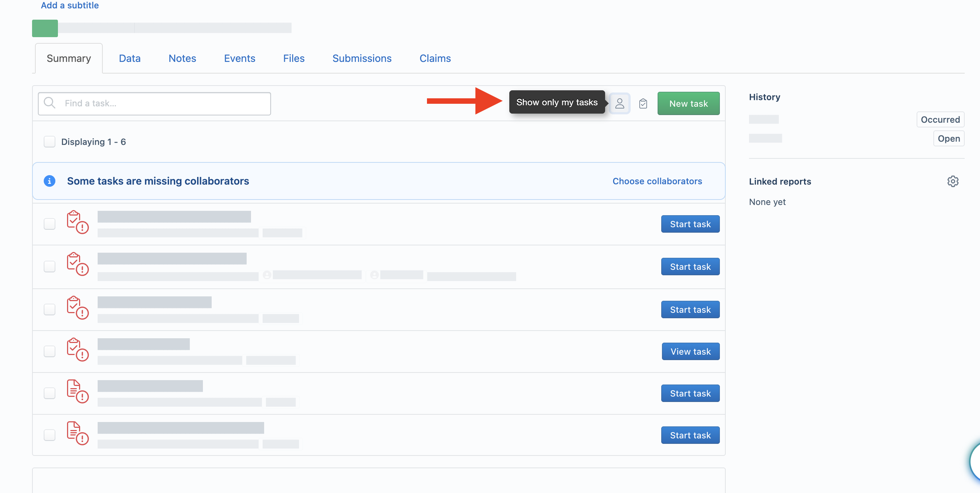Click second collaborator avatar in second task row

(375, 275)
